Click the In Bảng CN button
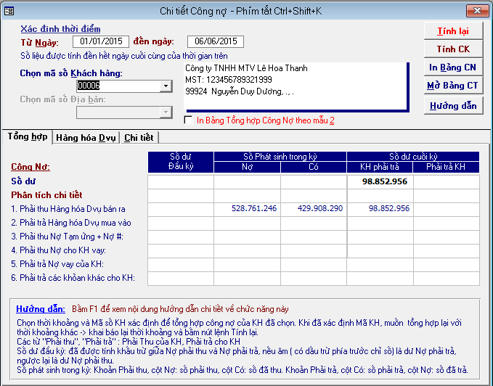Screen dimensions: 493x386 pos(453,67)
